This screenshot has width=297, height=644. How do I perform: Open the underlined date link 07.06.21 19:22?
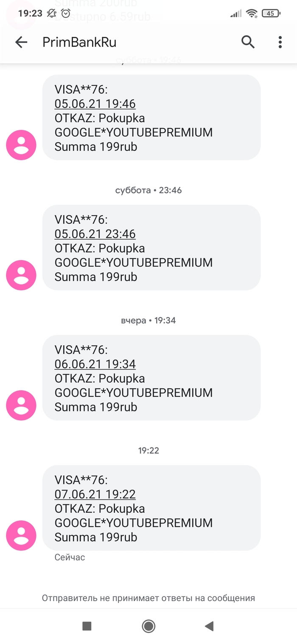[x=95, y=494]
